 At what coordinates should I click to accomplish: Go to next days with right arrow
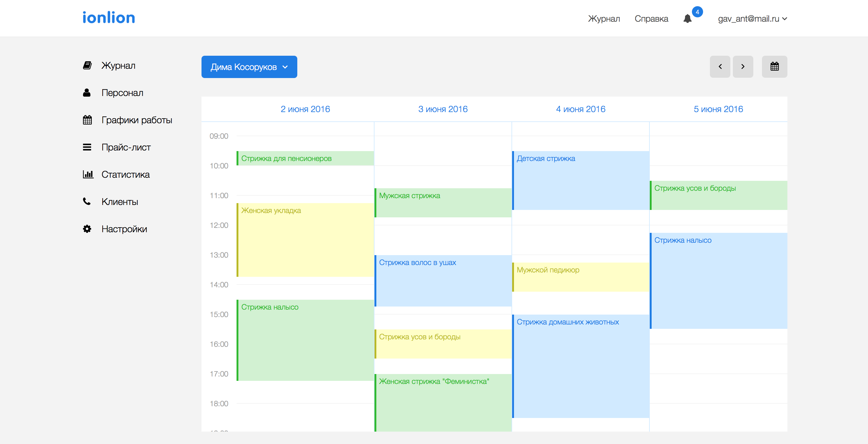click(x=743, y=67)
